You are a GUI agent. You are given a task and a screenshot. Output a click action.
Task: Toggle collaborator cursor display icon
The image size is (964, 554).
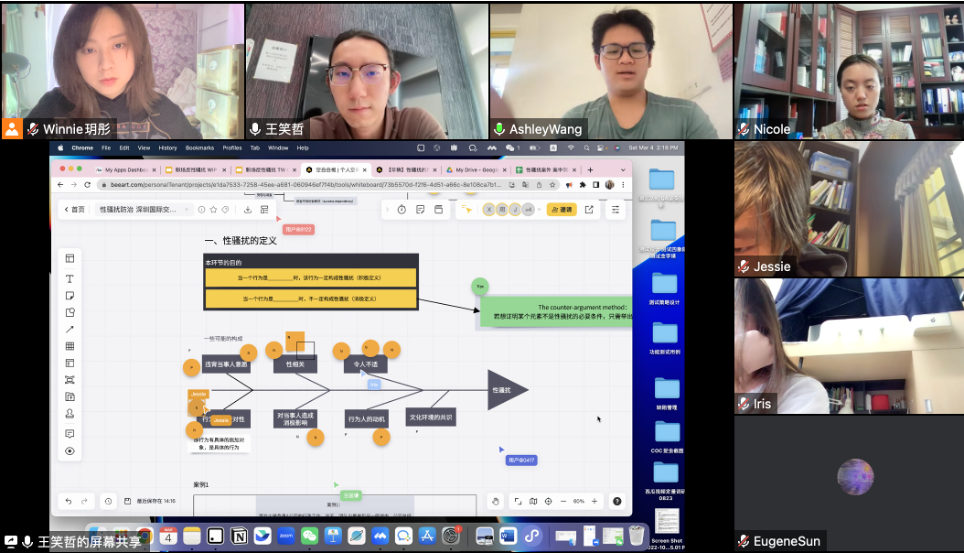[467, 210]
